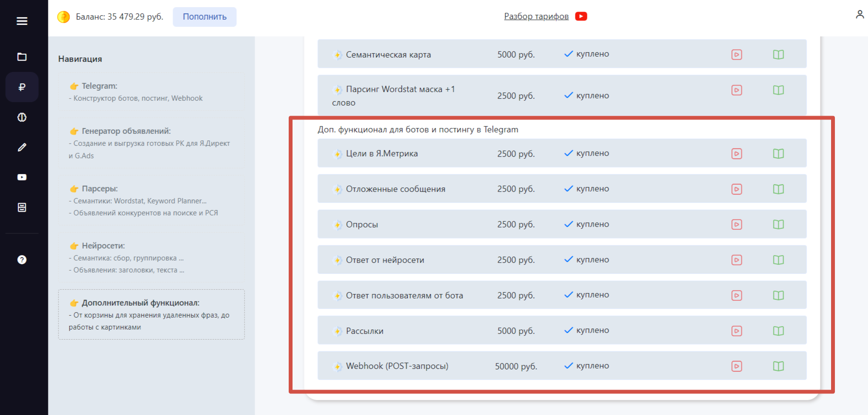868x415 pixels.
Task: Click the Опросы row title
Action: 362,225
